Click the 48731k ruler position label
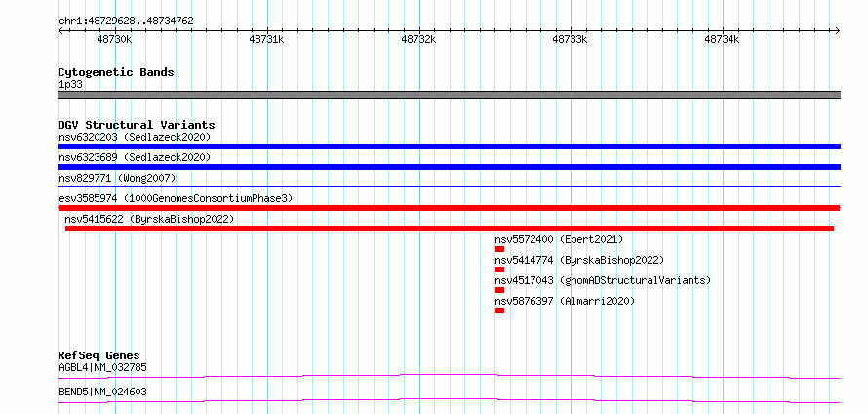This screenshot has height=414, width=868. coord(267,39)
